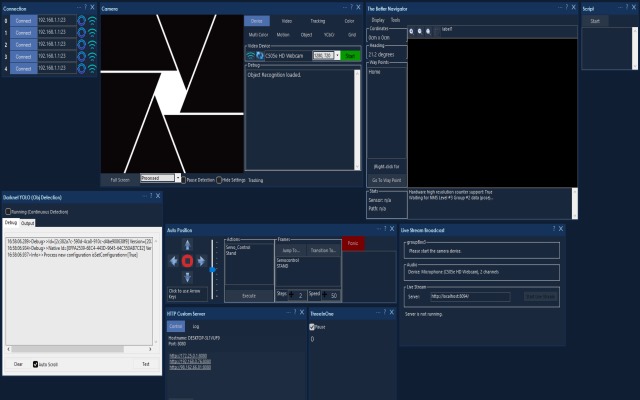640x400 pixels.
Task: Open the Tools menu in Better Navigator
Action: 396,20
